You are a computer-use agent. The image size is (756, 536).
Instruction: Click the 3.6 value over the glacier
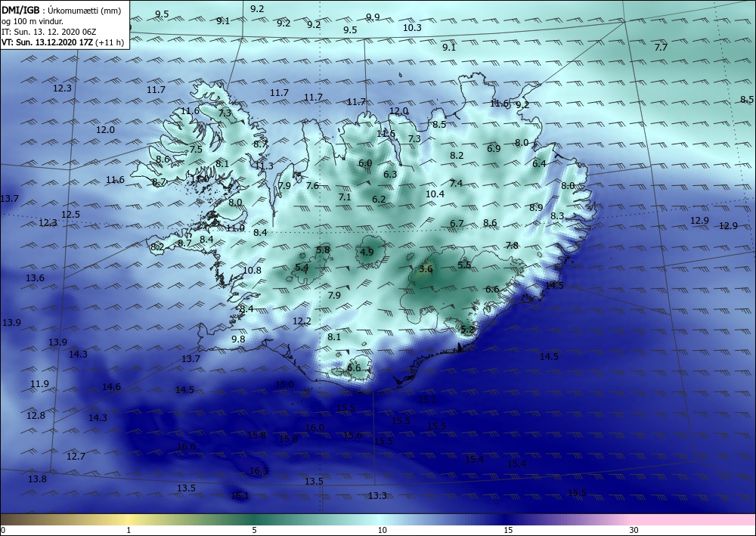click(x=426, y=269)
